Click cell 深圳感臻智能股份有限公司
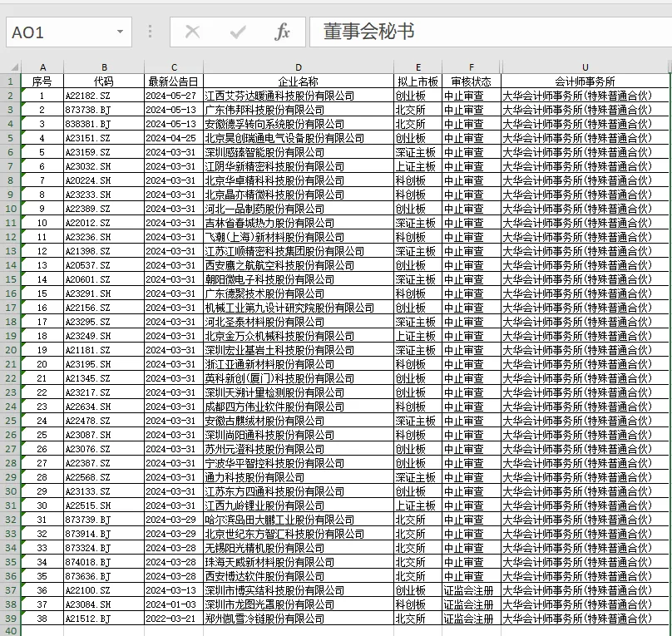 299,152
